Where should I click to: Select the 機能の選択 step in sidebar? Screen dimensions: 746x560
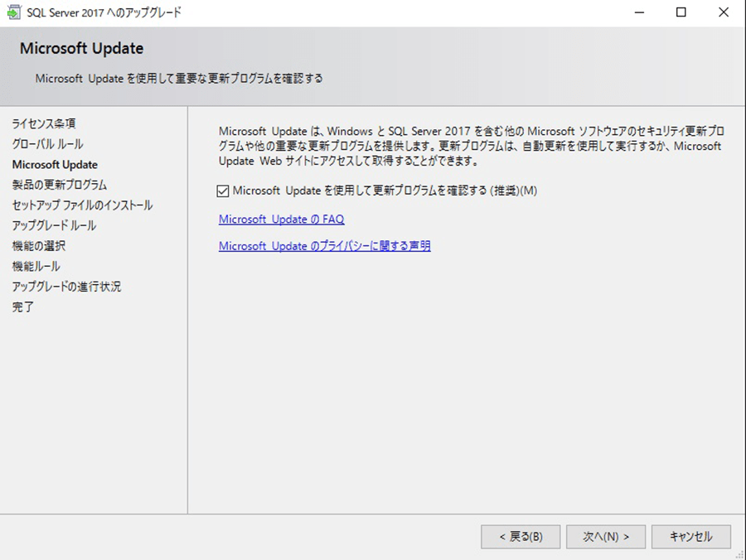(x=38, y=246)
